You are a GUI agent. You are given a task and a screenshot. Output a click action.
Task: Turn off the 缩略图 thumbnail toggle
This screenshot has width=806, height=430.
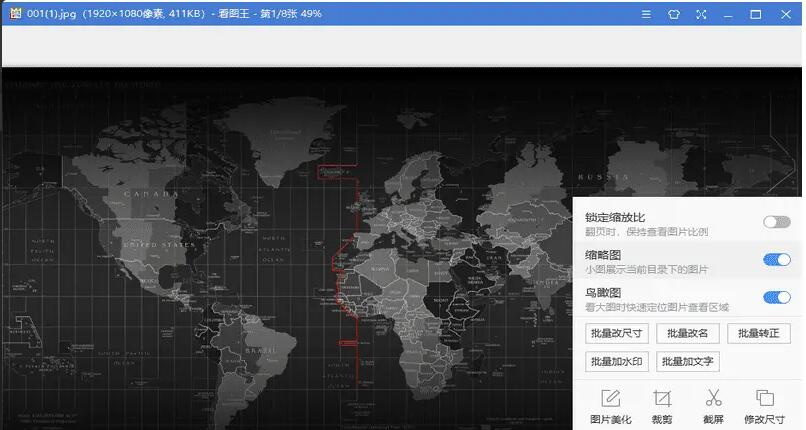776,260
